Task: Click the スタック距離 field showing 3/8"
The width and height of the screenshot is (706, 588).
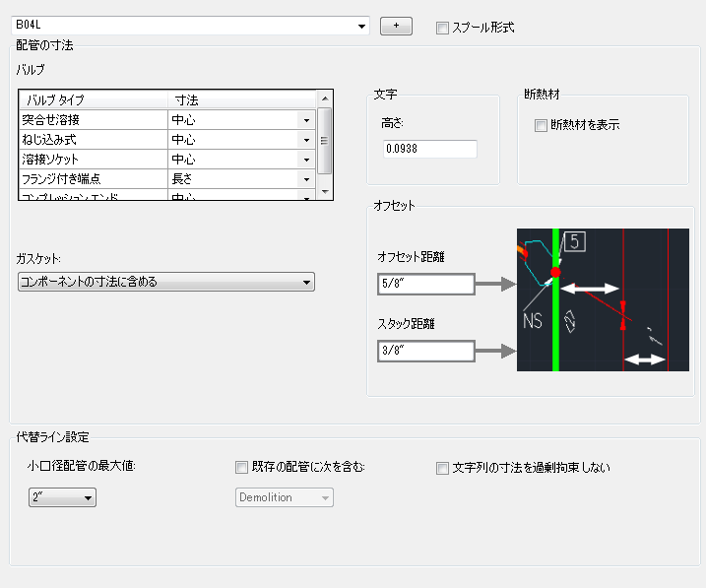Action: (426, 351)
